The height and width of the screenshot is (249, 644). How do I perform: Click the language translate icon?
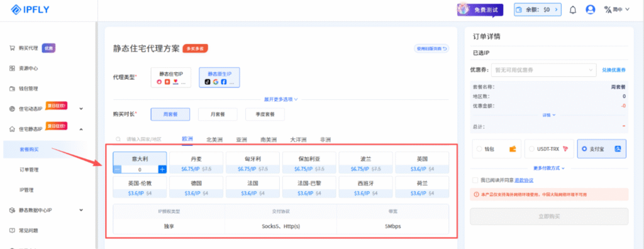coord(608,9)
